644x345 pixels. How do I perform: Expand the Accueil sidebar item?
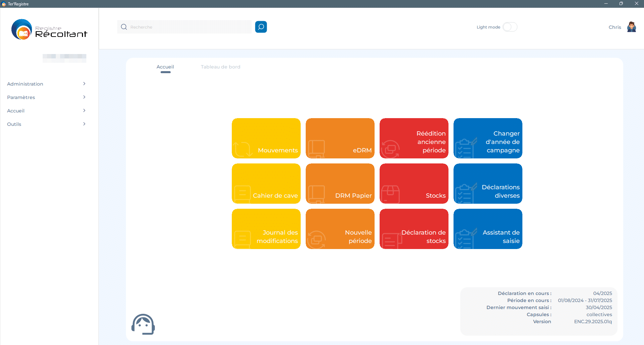tap(46, 111)
